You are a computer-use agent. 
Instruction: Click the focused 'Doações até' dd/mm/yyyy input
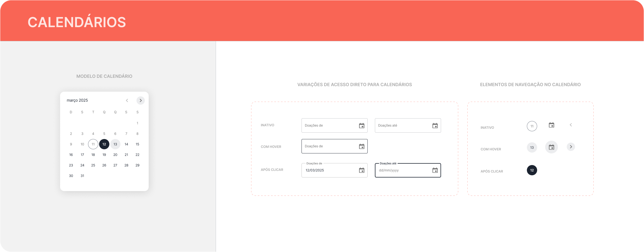(403, 170)
